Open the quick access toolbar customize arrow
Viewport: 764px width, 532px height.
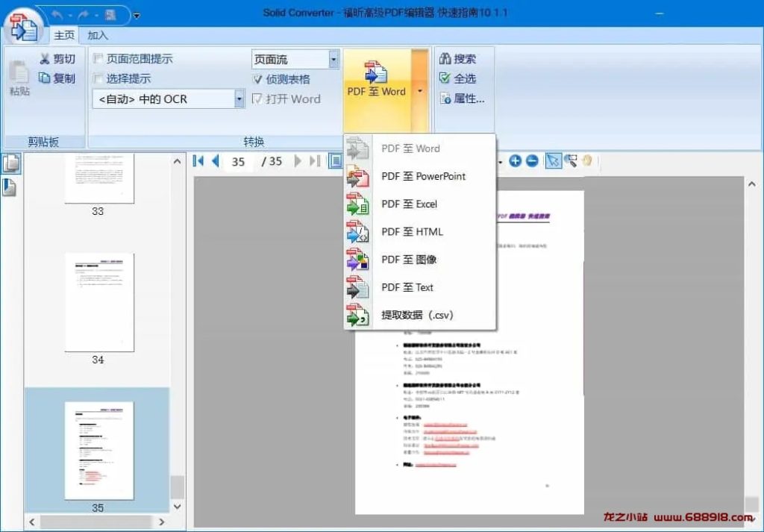[x=137, y=16]
